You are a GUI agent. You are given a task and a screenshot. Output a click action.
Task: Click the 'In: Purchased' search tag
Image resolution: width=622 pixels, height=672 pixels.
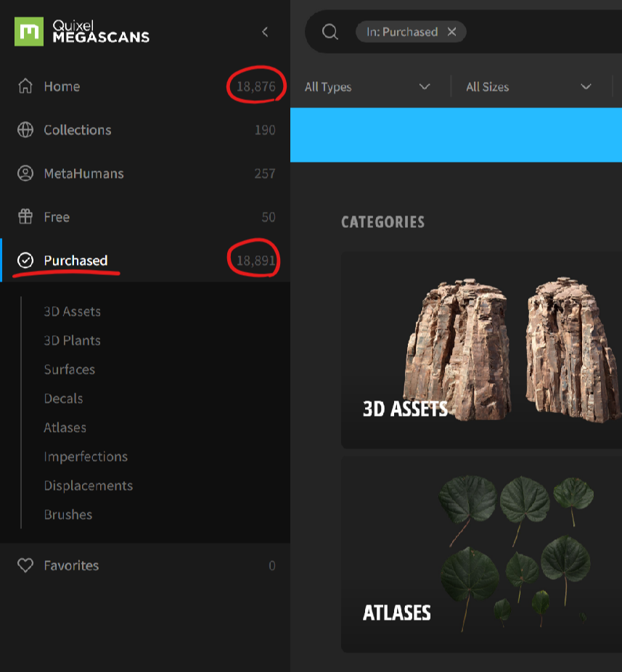pos(401,32)
